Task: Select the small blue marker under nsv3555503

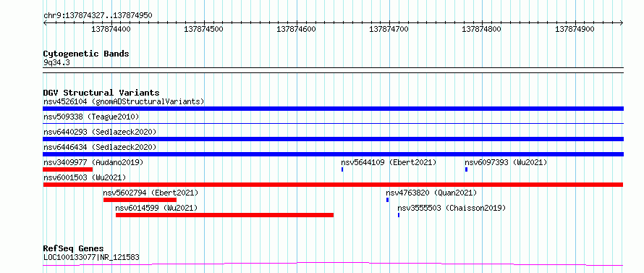Action: (x=399, y=215)
